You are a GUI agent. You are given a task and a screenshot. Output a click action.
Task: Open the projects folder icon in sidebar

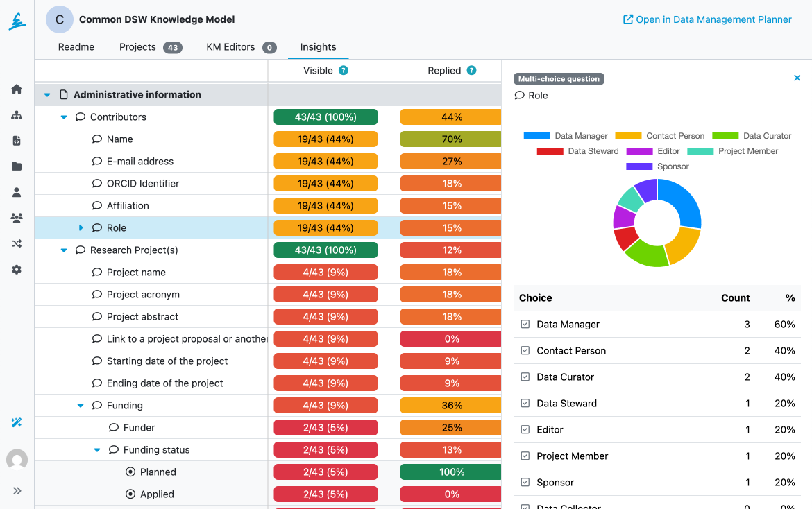pyautogui.click(x=17, y=166)
